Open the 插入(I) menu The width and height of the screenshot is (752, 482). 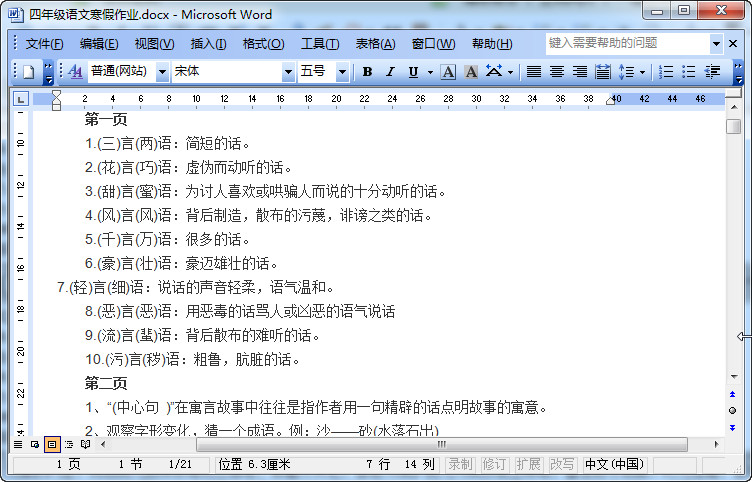(x=208, y=44)
